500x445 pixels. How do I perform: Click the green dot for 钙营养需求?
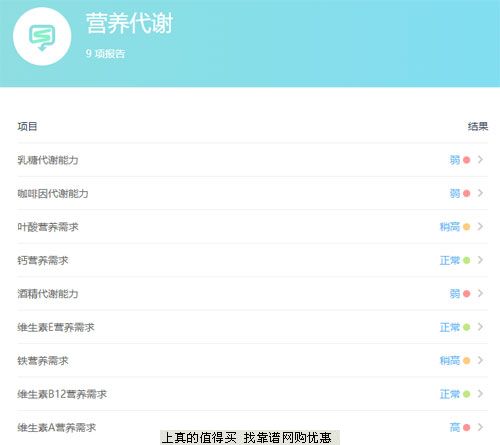(x=467, y=260)
